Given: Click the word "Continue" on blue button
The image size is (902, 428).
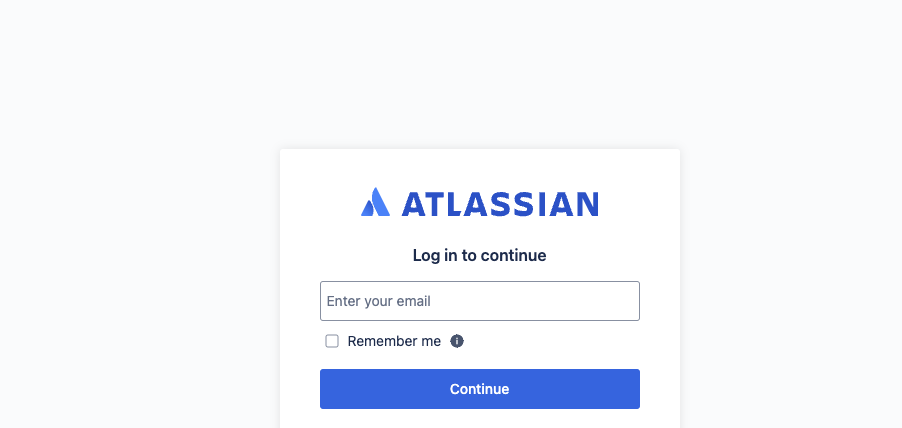Looking at the screenshot, I should tap(480, 389).
